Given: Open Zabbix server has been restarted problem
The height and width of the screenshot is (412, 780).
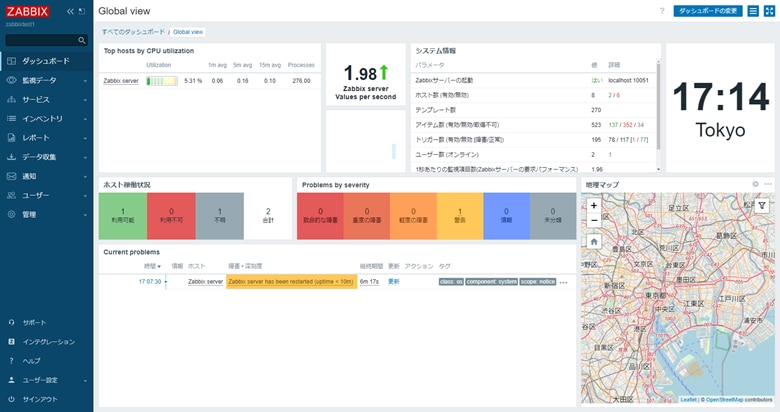Looking at the screenshot, I should (291, 282).
